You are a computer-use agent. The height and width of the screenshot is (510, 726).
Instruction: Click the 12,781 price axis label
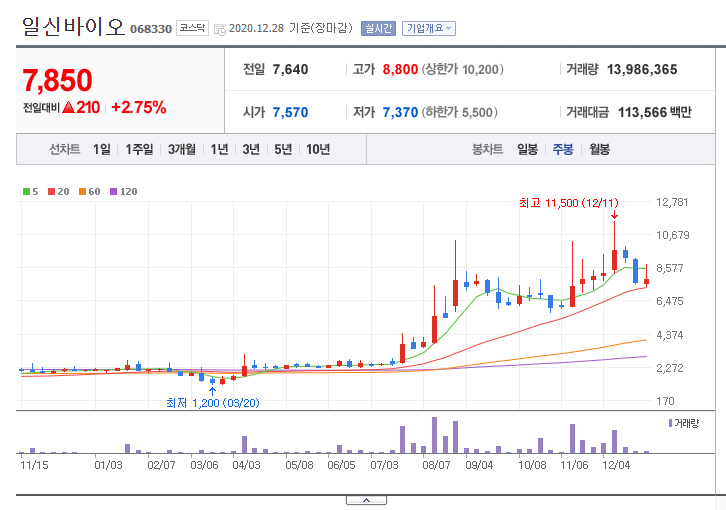(672, 202)
